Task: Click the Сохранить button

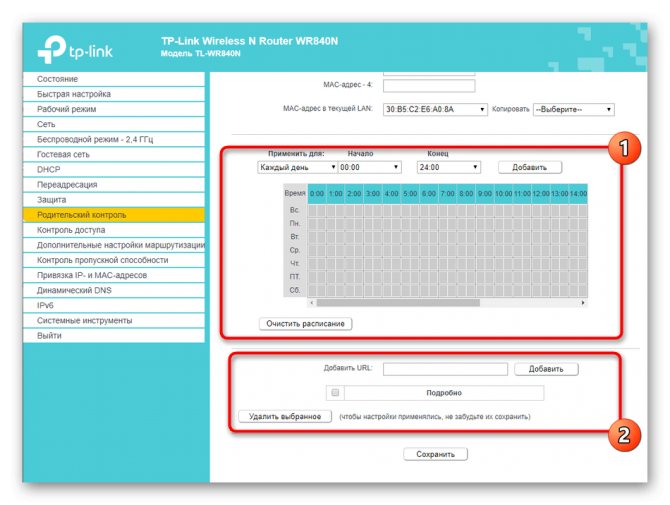Action: click(x=435, y=454)
